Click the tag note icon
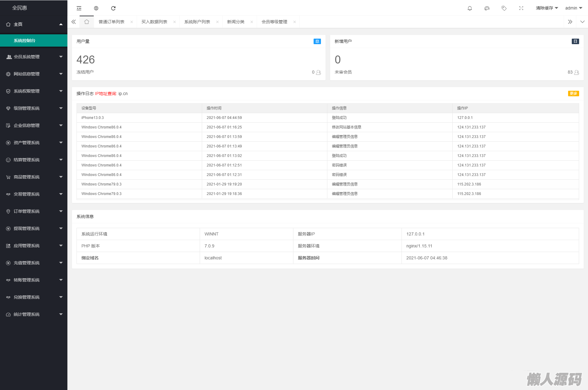Screen dimensions: 588x390 (x=504, y=8)
